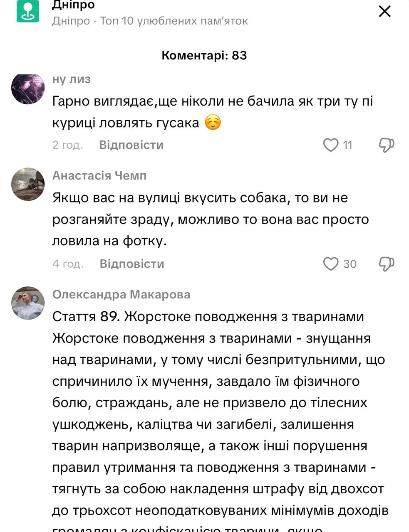Viewport: 409px width, 532px height.
Task: Open the Дніпро location title
Action: click(74, 5)
